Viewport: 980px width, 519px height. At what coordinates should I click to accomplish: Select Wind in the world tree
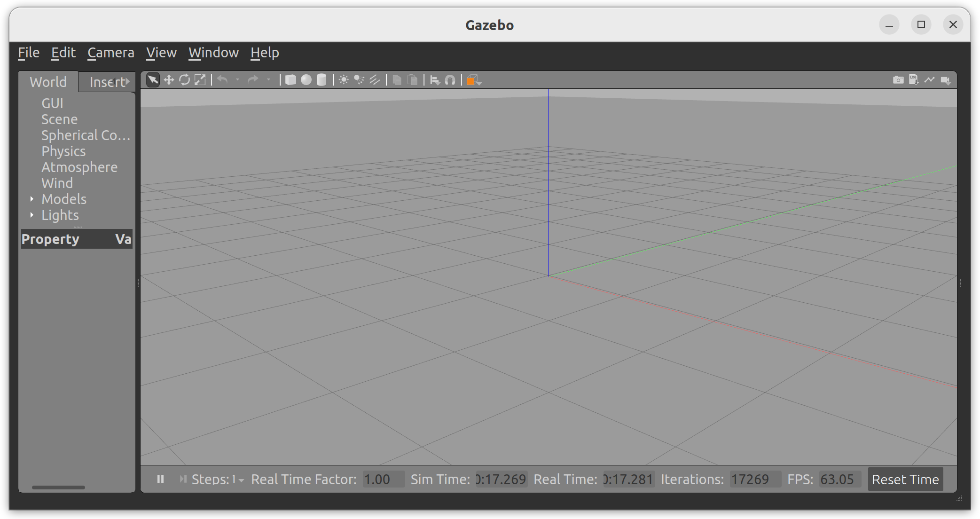tap(57, 183)
